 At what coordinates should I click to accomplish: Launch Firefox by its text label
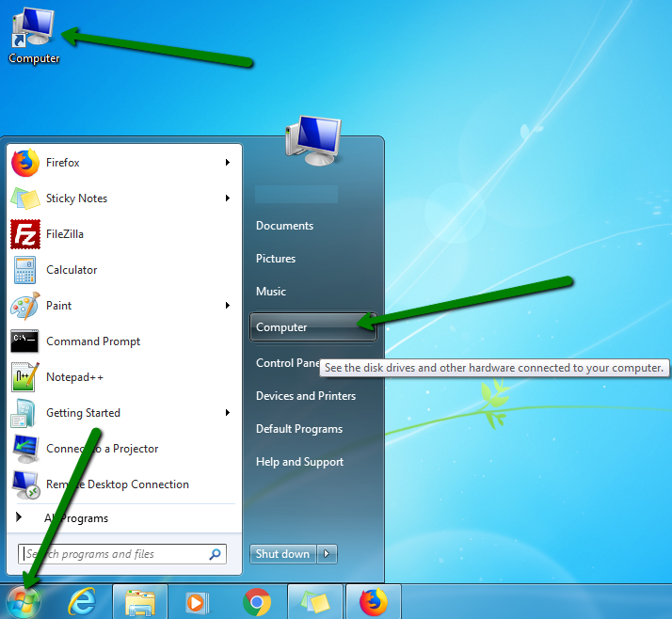[x=62, y=163]
